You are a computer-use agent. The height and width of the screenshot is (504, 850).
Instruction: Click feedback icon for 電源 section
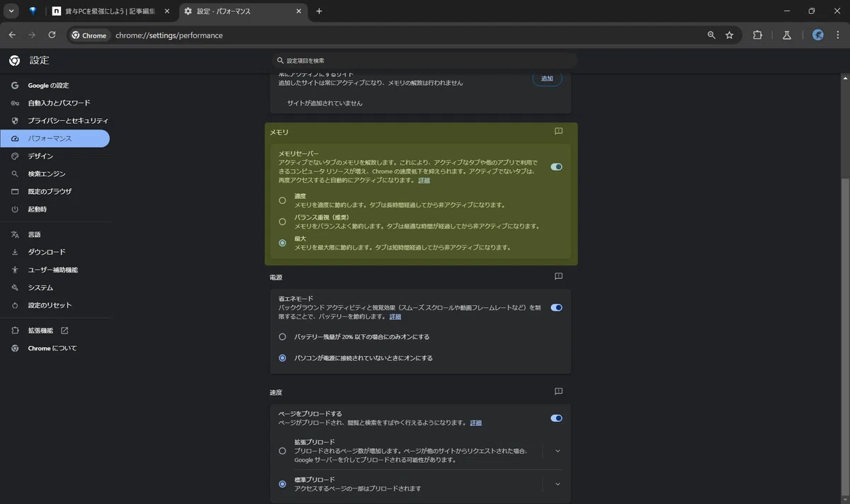[x=558, y=277]
